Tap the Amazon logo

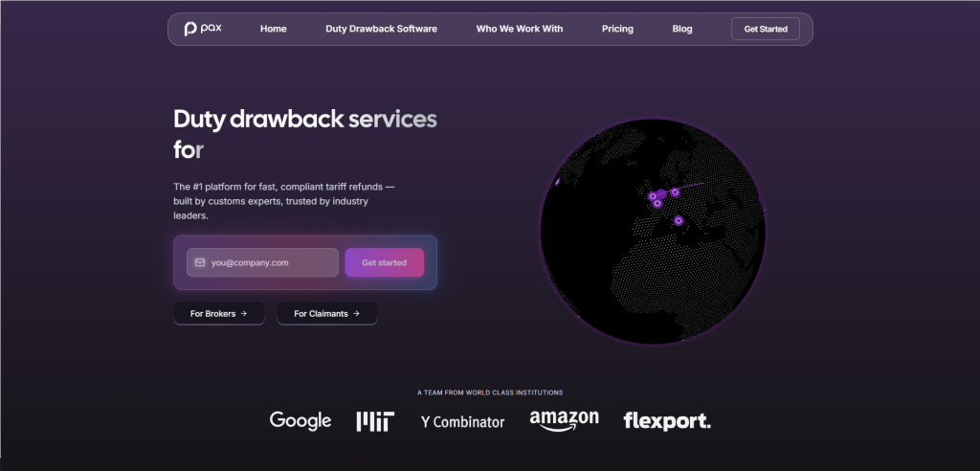pos(564,420)
